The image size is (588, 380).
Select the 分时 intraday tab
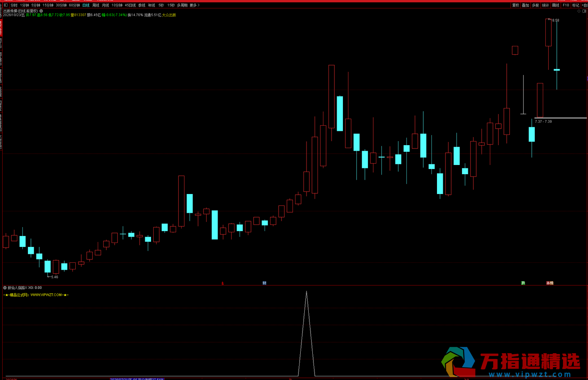14,5
